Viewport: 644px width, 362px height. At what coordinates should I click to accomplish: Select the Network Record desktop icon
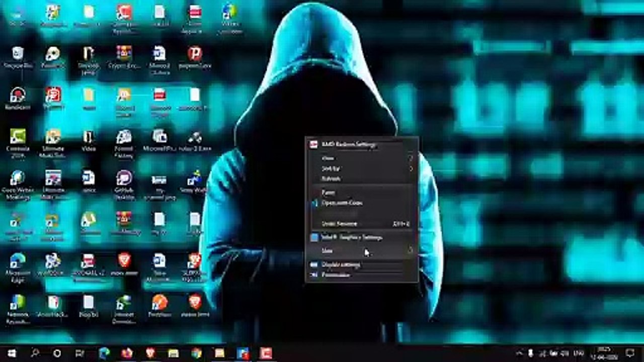coord(18,309)
